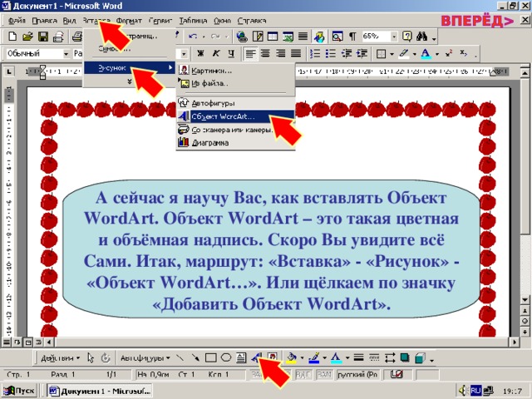The width and height of the screenshot is (532, 399).
Task: Open the Формат menu
Action: (129, 21)
